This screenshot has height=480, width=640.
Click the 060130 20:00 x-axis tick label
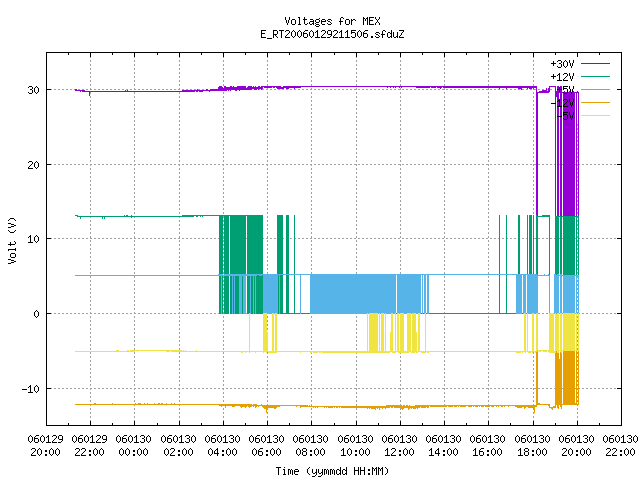tap(577, 446)
